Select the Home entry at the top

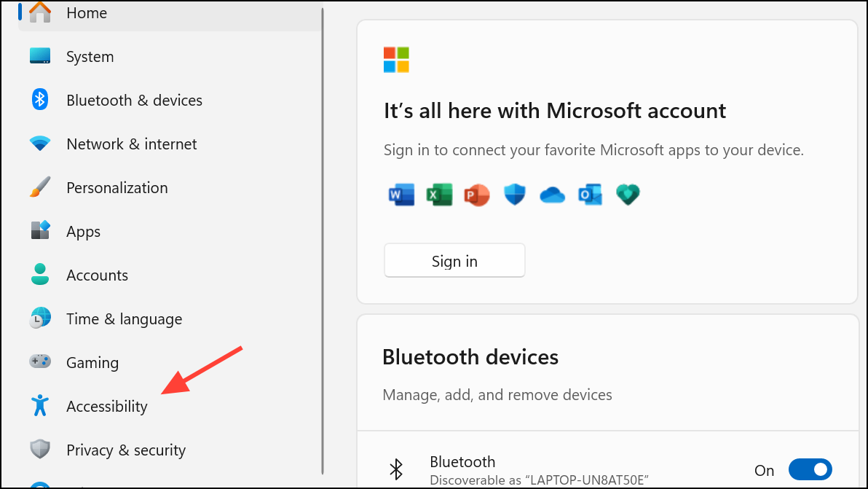40,12
